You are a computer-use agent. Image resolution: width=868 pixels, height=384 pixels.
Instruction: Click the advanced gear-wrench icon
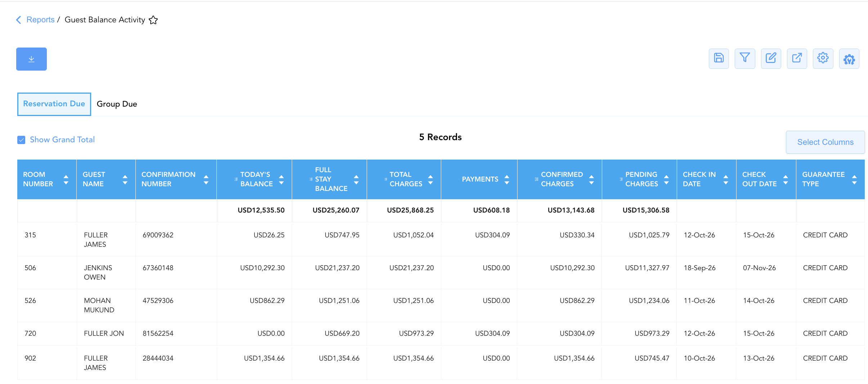click(x=849, y=58)
